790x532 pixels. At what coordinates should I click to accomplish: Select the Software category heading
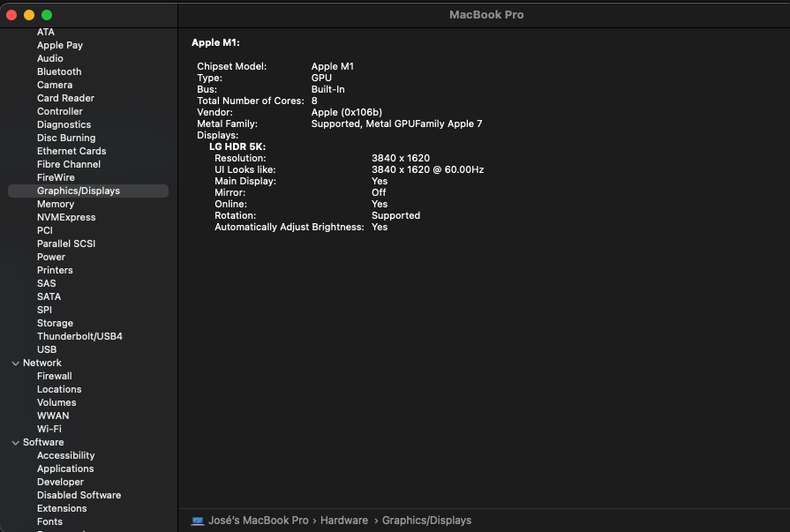point(43,442)
